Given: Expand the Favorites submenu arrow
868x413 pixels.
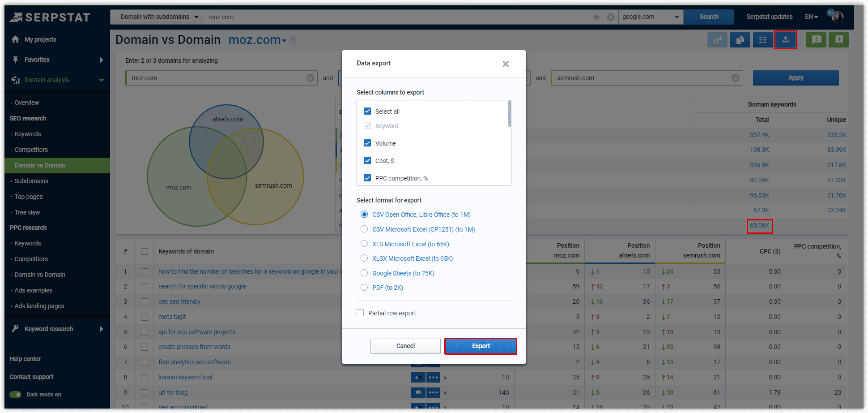Looking at the screenshot, I should click(102, 60).
